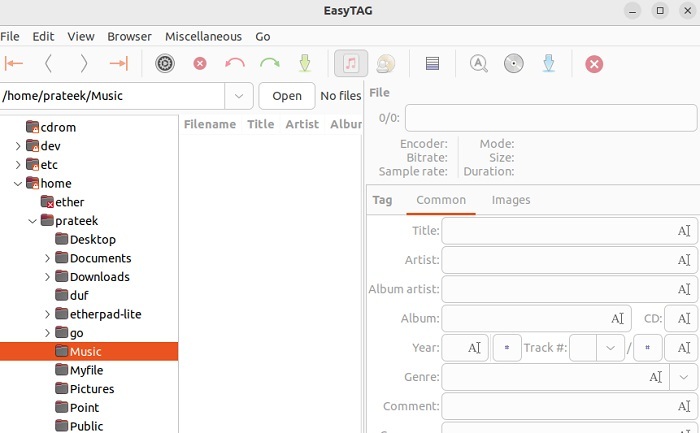Sort by the Title column header
The width and height of the screenshot is (700, 433).
(x=261, y=124)
